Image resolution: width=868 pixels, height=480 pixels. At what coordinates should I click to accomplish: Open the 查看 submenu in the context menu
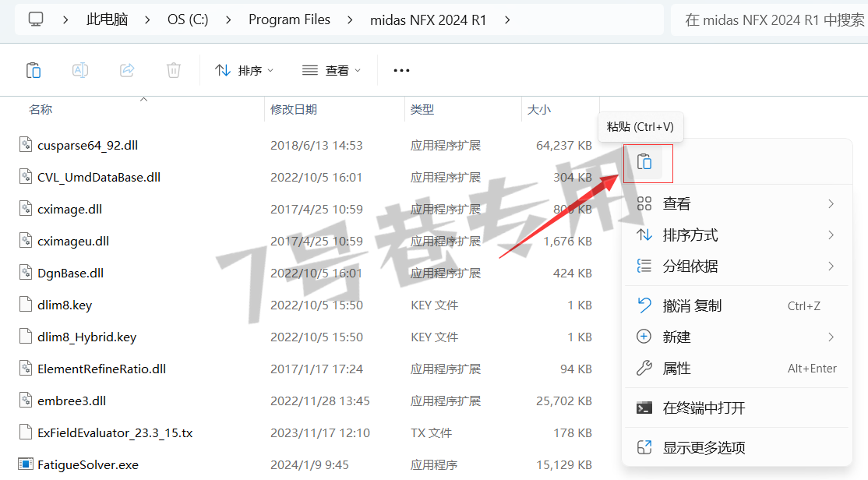(x=737, y=203)
